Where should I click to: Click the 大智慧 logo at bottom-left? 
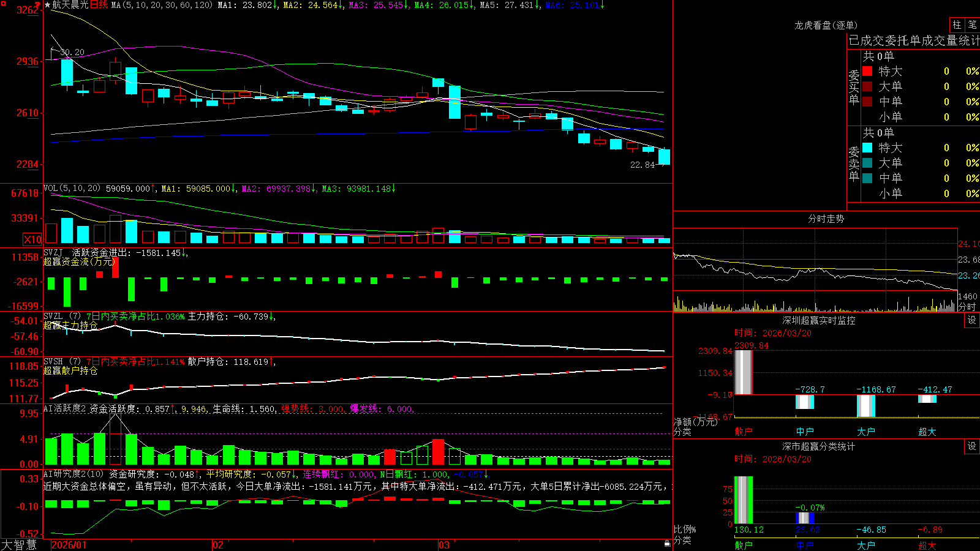point(19,544)
